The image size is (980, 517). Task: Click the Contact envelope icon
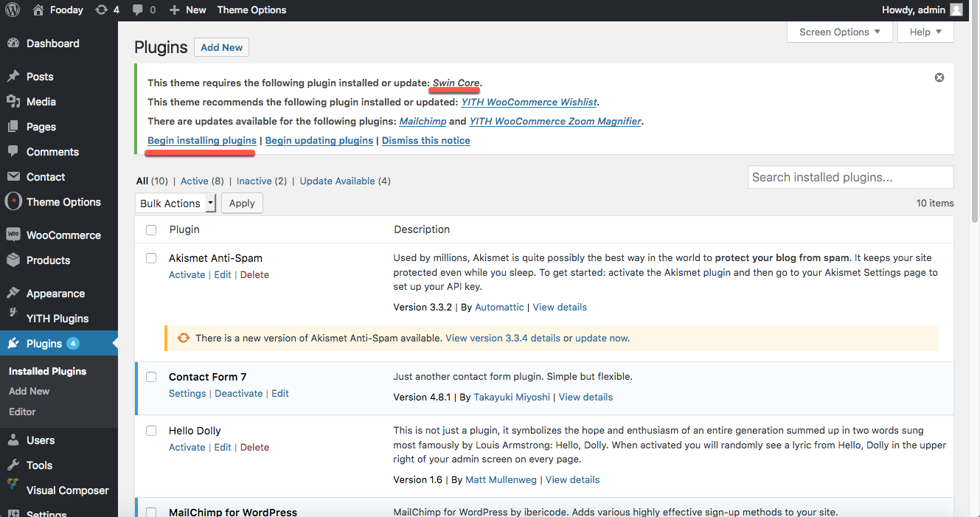pyautogui.click(x=13, y=177)
